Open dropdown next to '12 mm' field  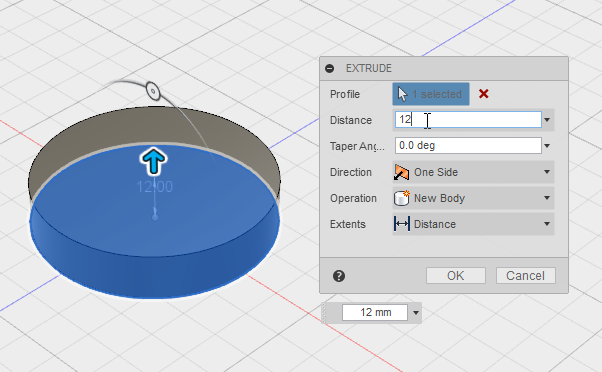point(416,312)
